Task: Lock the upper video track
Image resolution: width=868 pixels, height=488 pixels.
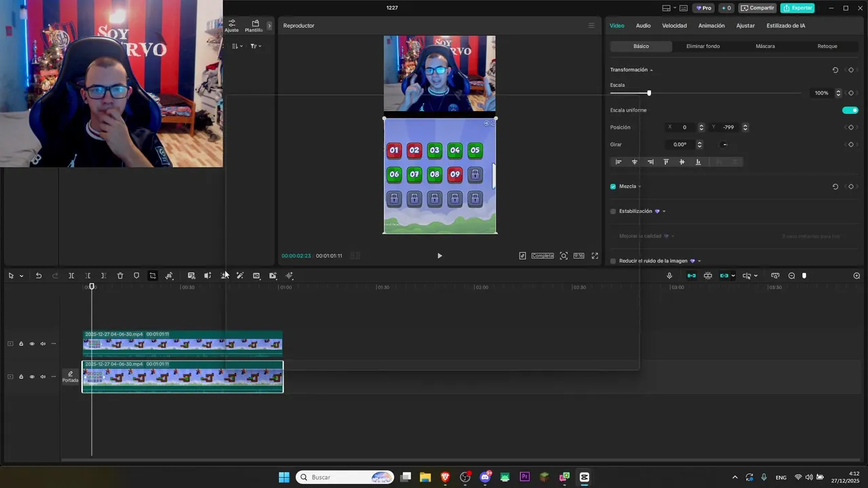Action: click(x=21, y=344)
